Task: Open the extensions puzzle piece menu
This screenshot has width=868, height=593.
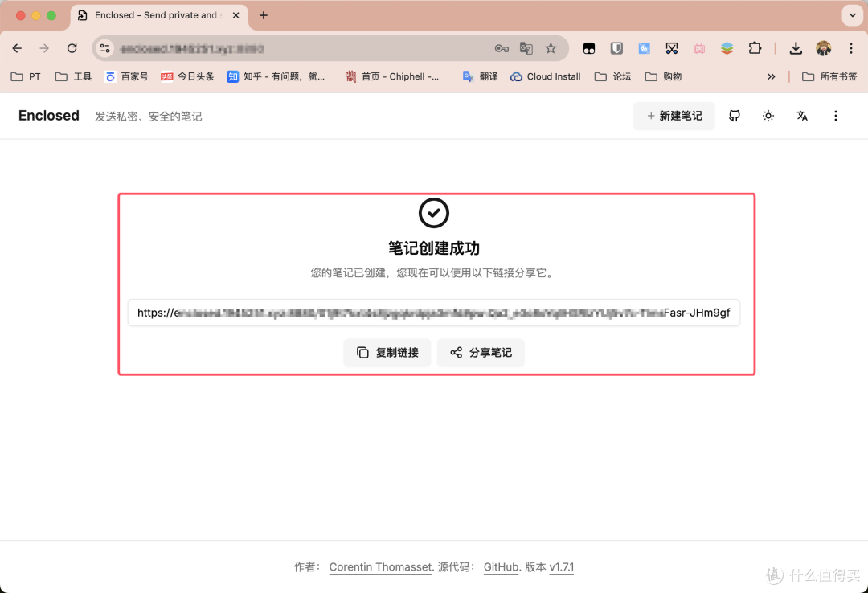Action: point(755,49)
